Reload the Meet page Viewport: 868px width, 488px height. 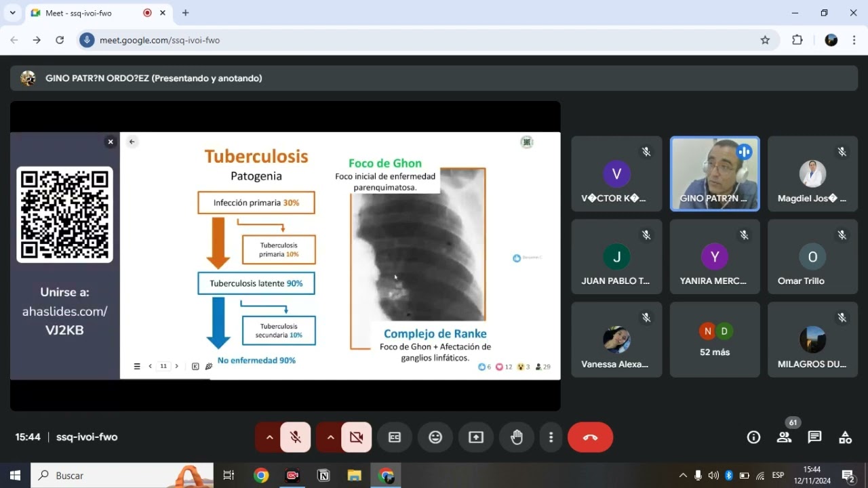pyautogui.click(x=60, y=40)
